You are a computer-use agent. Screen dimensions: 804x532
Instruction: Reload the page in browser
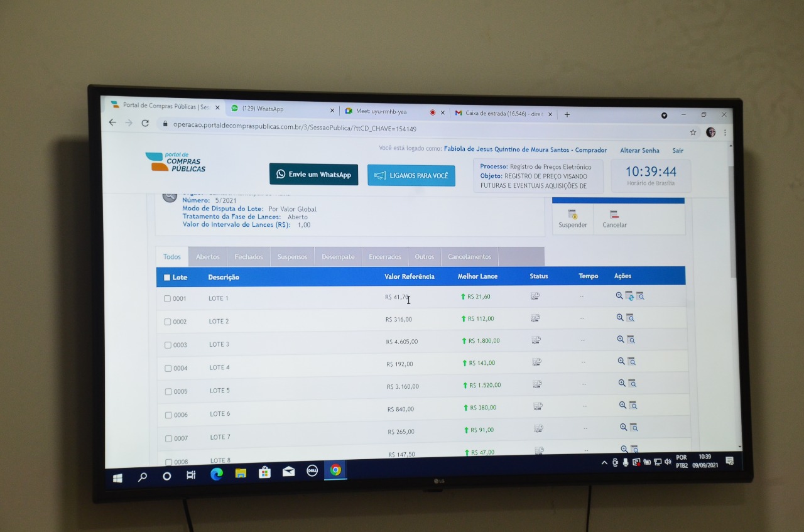pyautogui.click(x=145, y=123)
